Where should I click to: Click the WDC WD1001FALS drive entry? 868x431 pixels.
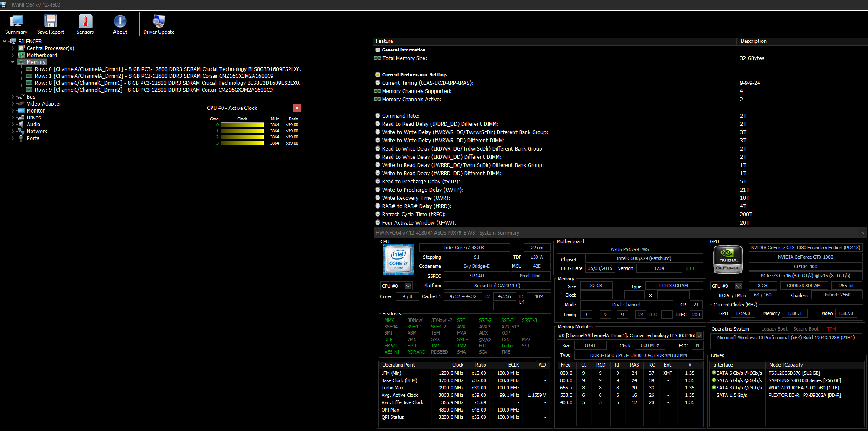[x=788, y=388]
